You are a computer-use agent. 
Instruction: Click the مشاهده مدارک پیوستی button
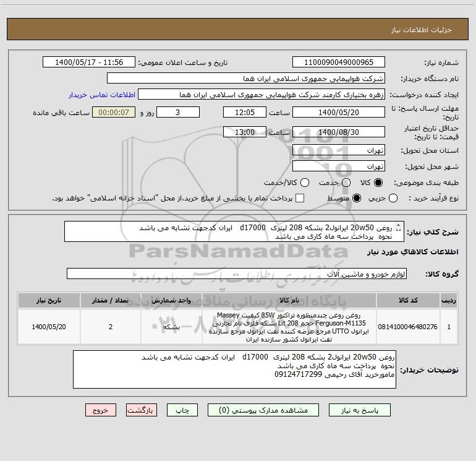[263, 410]
